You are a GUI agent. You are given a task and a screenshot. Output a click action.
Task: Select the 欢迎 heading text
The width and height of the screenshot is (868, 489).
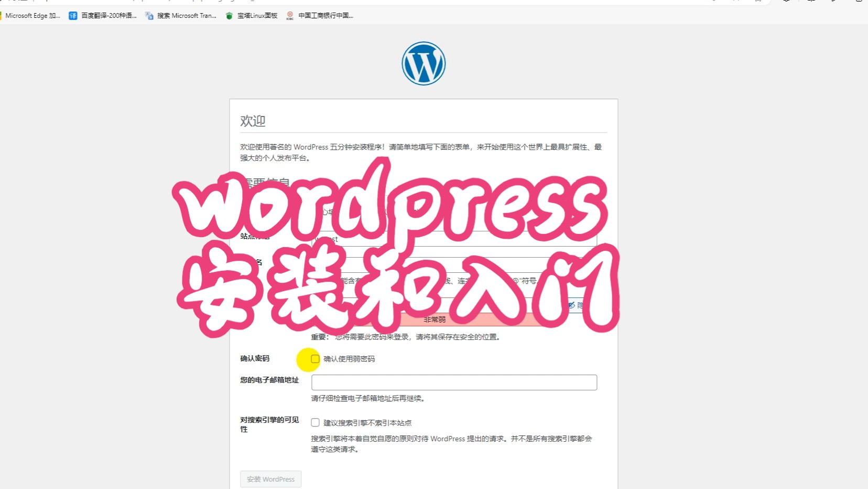[253, 121]
